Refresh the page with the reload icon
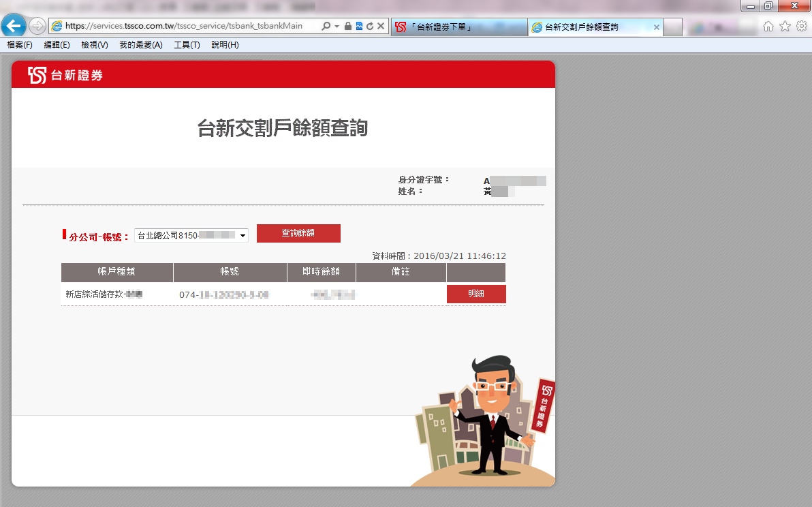Image resolution: width=812 pixels, height=507 pixels. [370, 26]
